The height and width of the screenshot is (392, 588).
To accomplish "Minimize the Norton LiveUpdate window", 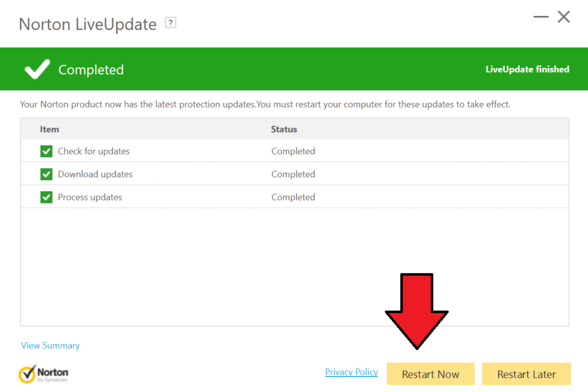I will [541, 17].
